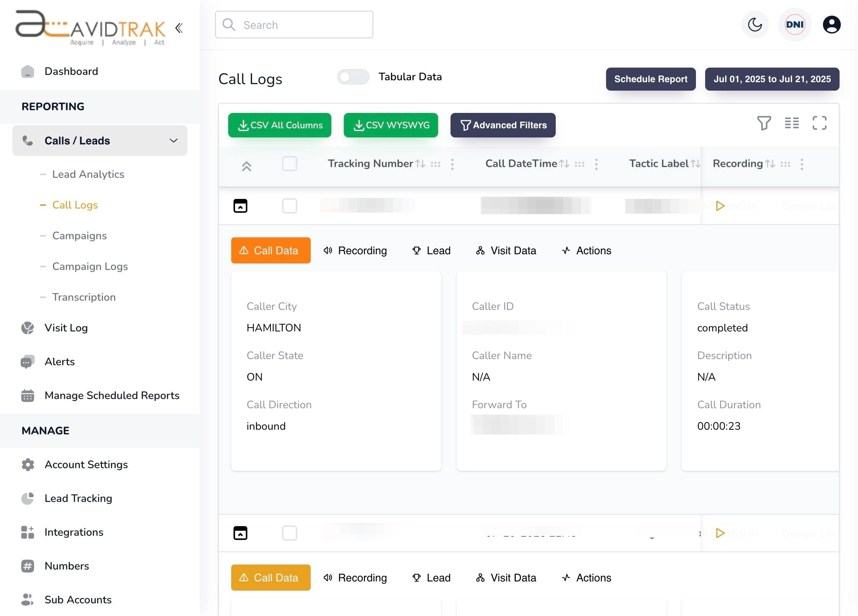
Task: Open the Lead tab for this call
Action: click(431, 250)
